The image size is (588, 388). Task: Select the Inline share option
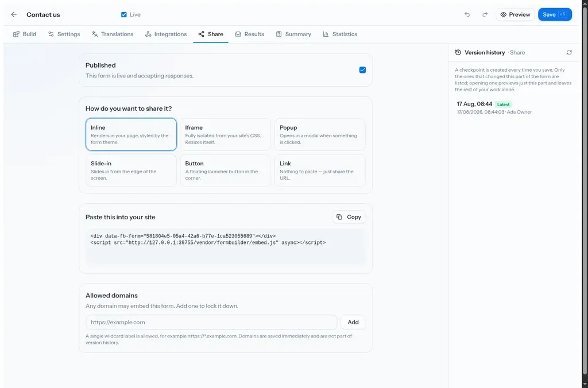coord(131,134)
